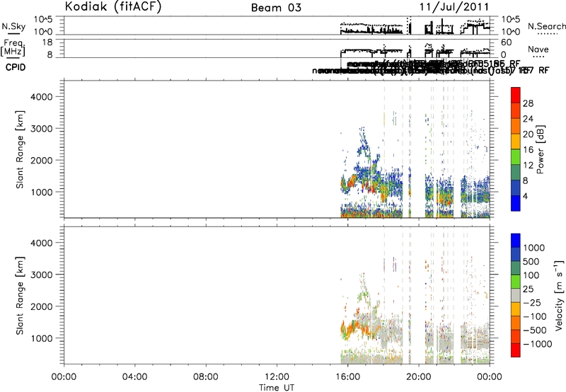Screen dimensions: 566x392
Task: Select the 'CPID' row label
Action: (x=16, y=67)
